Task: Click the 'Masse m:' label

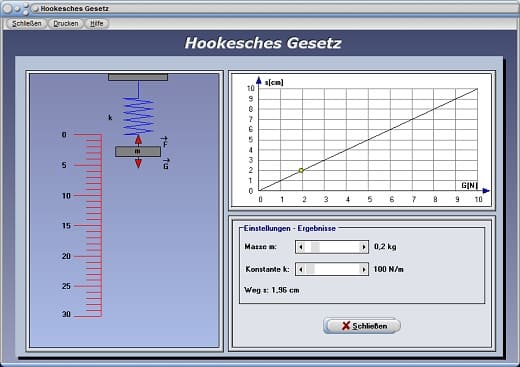Action: tap(260, 247)
